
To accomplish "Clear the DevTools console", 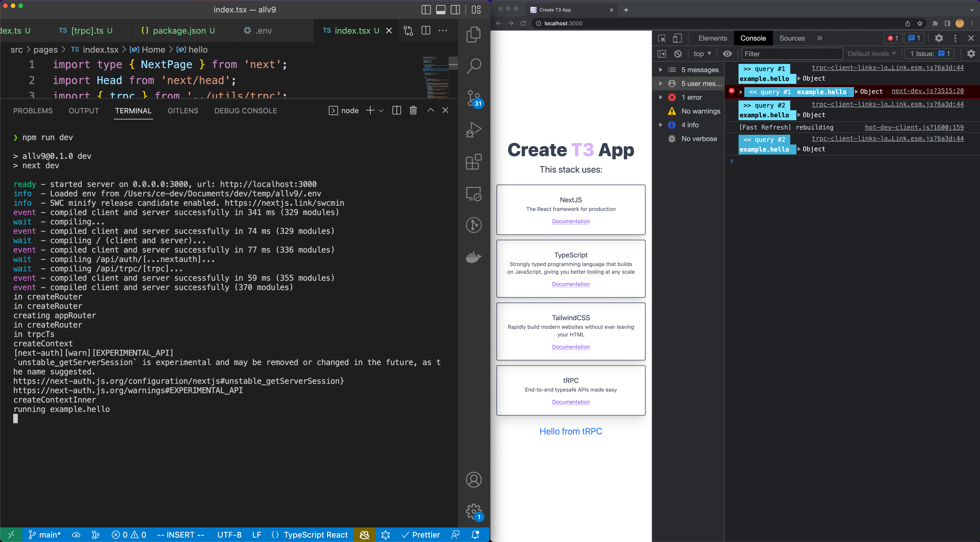I will [678, 54].
